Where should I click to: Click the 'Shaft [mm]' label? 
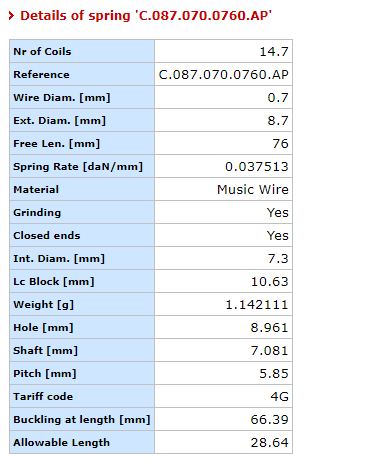[45, 351]
